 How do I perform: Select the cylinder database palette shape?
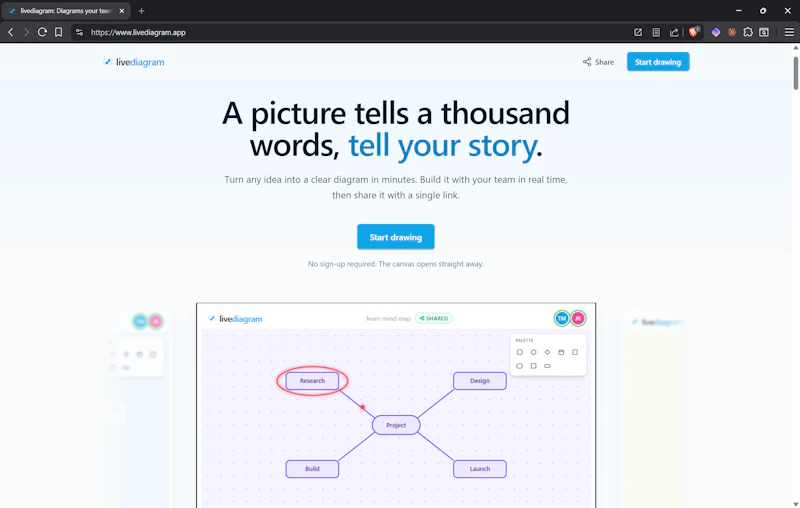tap(561, 352)
